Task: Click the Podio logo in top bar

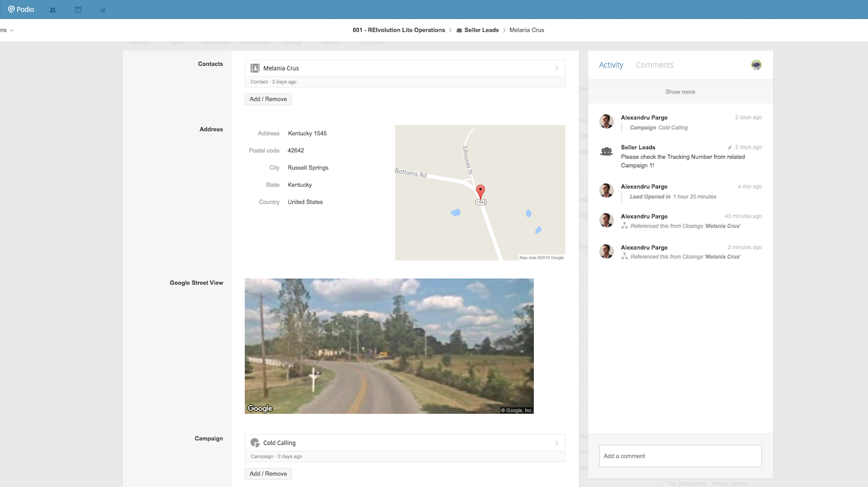Action: click(21, 9)
